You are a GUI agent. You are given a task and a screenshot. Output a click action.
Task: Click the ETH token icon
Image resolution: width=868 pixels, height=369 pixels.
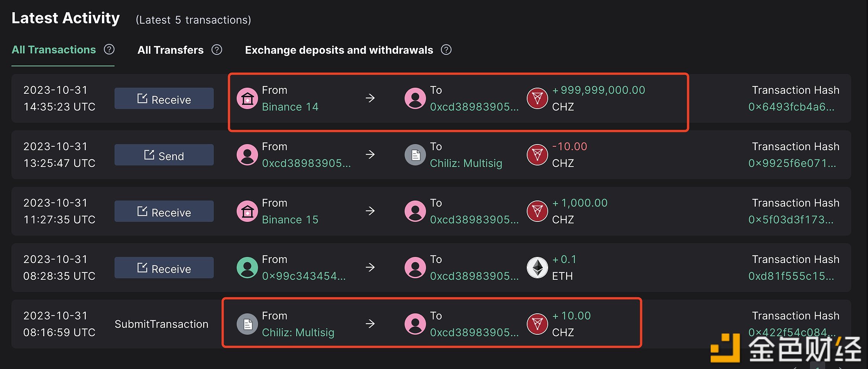(x=537, y=268)
